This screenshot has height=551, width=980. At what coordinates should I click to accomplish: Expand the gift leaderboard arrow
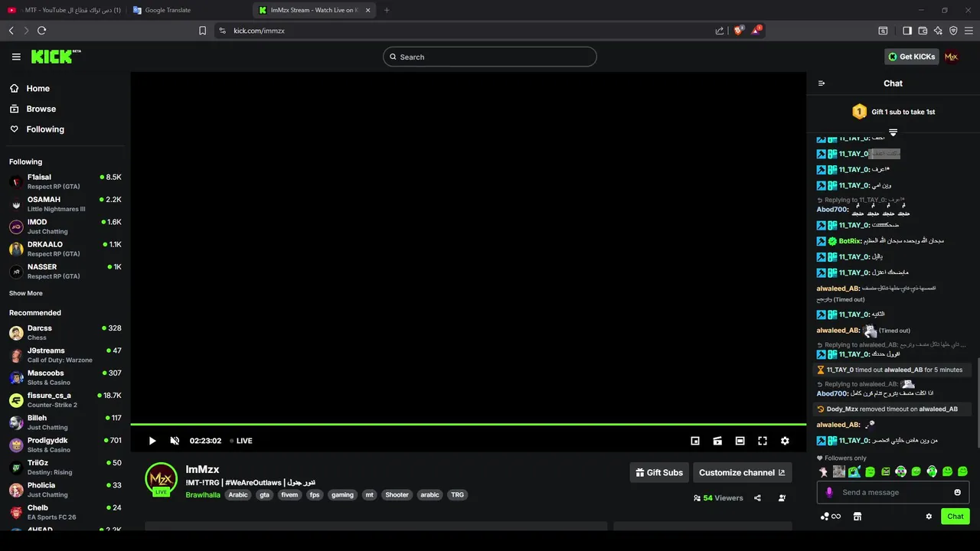click(x=893, y=132)
